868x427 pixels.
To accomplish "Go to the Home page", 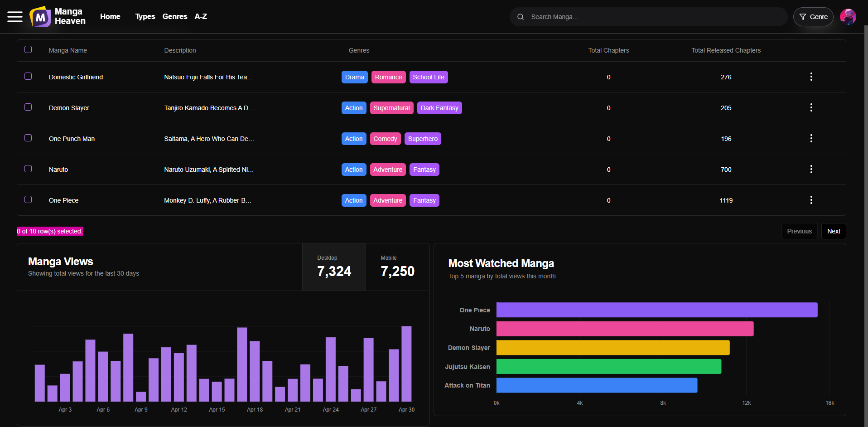I will coord(110,16).
